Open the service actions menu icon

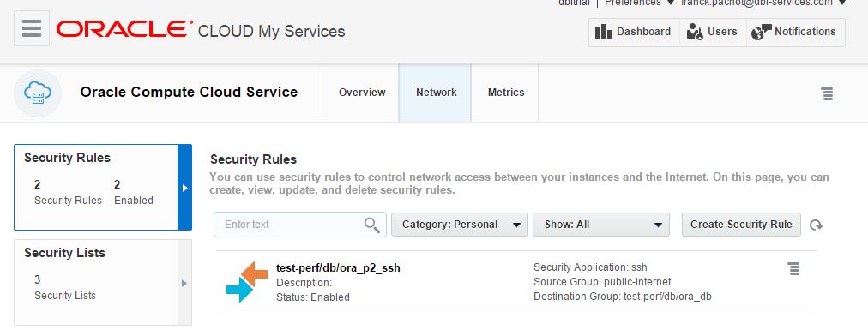tap(827, 94)
